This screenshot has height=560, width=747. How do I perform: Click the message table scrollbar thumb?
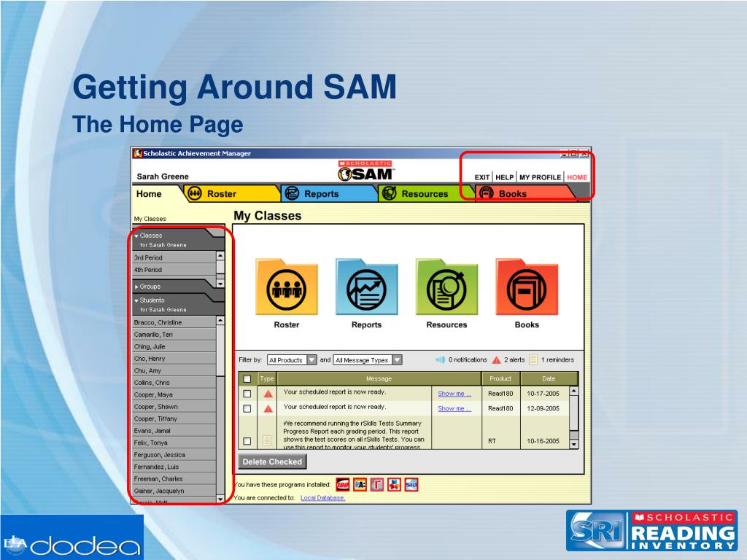[574, 413]
